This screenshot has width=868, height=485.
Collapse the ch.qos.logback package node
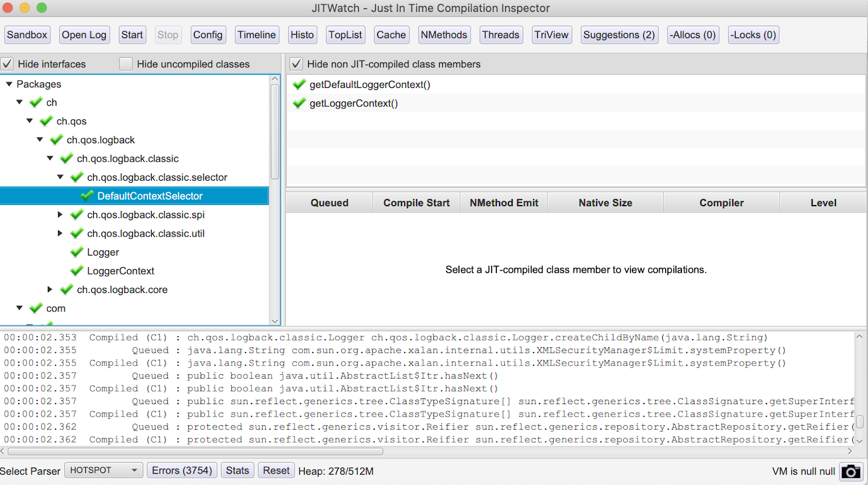coord(40,139)
